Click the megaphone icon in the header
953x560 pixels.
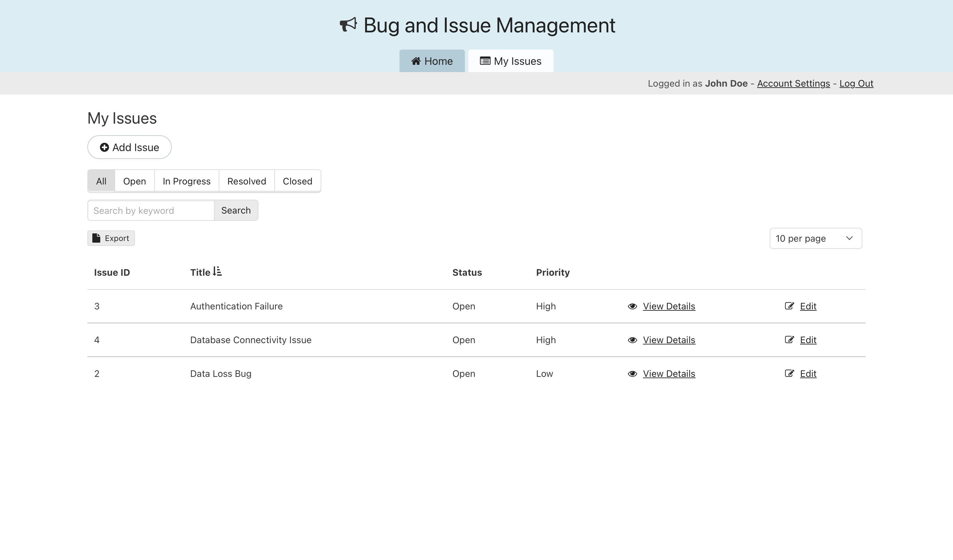pyautogui.click(x=348, y=25)
